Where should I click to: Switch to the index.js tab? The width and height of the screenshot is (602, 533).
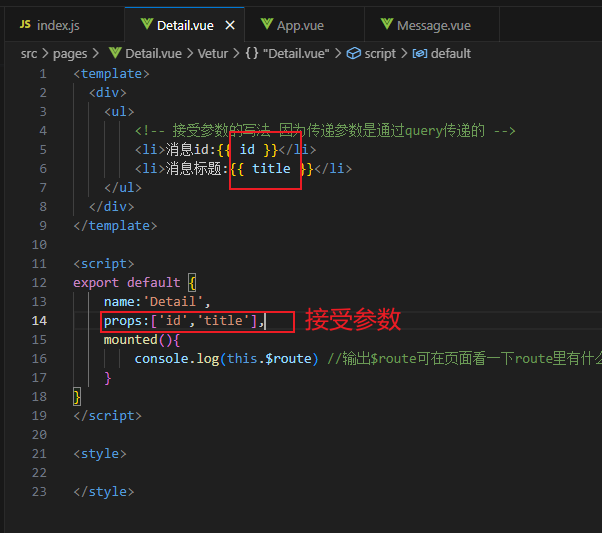click(x=64, y=25)
